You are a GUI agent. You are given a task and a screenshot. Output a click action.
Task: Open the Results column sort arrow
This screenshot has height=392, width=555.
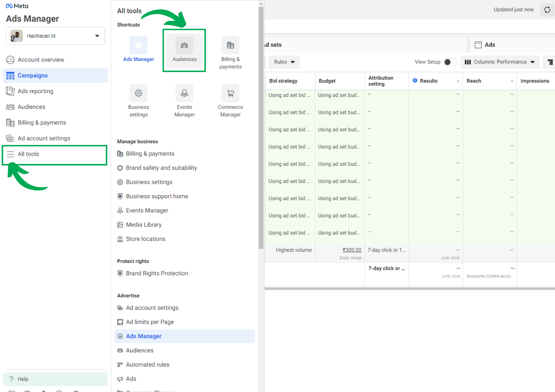tap(458, 81)
